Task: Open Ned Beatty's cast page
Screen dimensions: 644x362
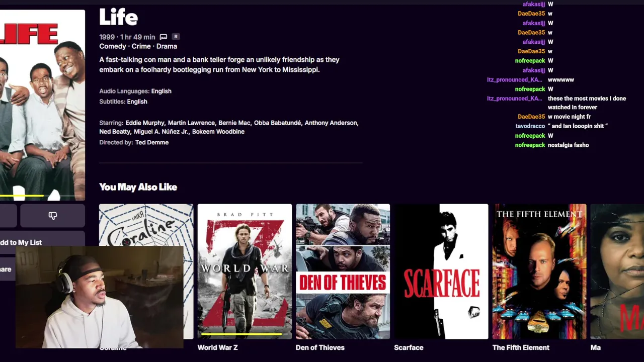Action: coord(115,132)
